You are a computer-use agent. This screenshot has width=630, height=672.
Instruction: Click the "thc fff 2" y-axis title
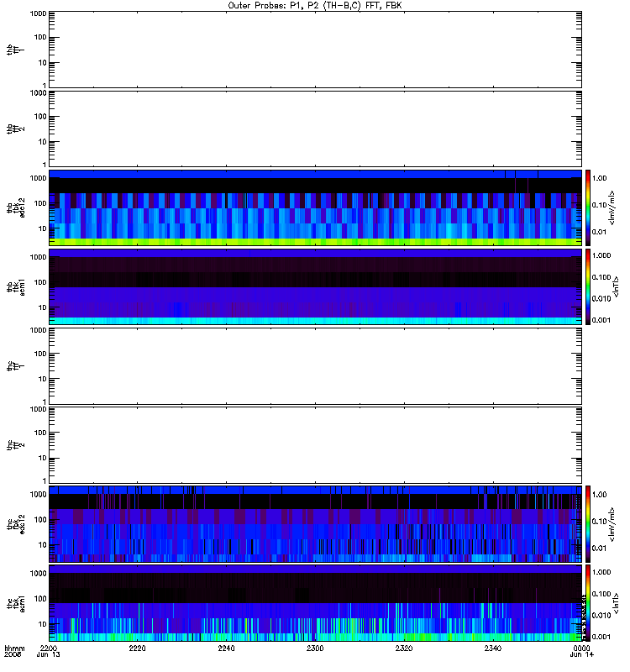(15, 445)
